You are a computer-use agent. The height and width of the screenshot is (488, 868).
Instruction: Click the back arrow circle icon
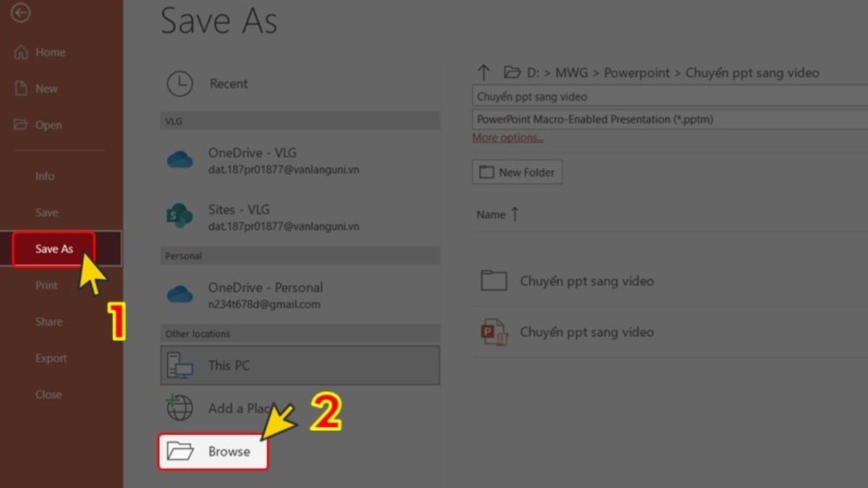coord(21,13)
